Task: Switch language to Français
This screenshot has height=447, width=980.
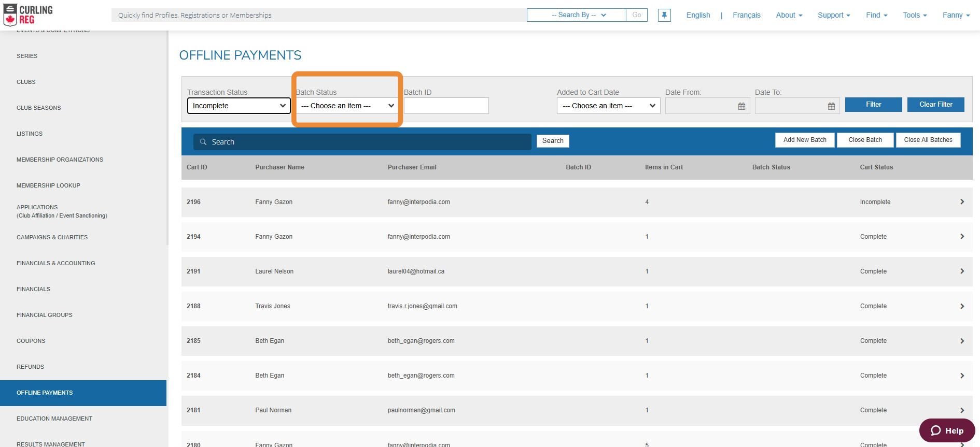Action: point(746,15)
